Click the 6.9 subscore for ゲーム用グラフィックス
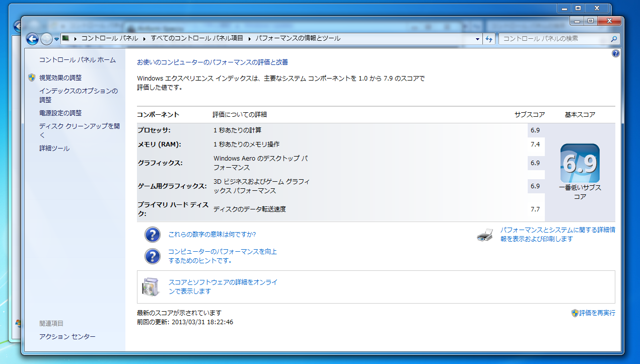 click(x=535, y=186)
